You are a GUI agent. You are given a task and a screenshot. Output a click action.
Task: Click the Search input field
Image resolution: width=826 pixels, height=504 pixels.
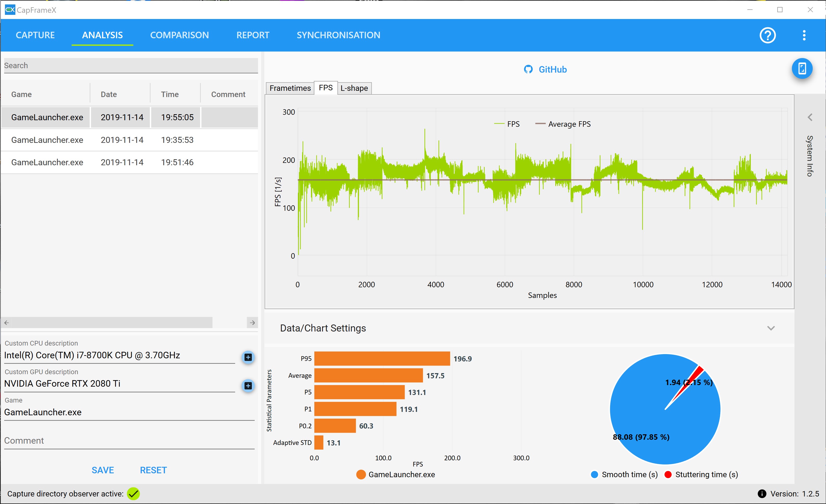click(x=131, y=66)
